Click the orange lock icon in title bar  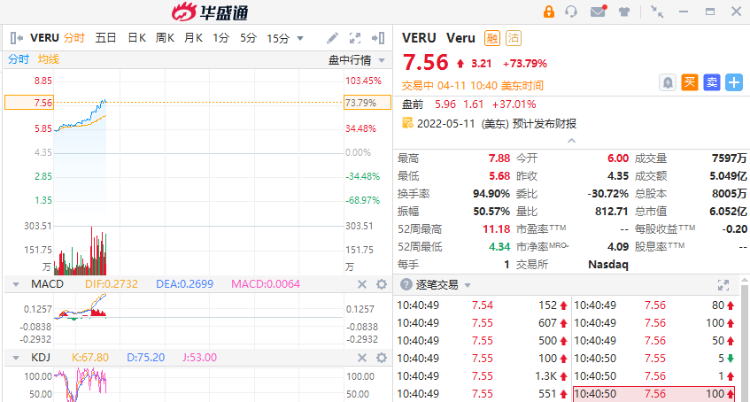click(549, 11)
